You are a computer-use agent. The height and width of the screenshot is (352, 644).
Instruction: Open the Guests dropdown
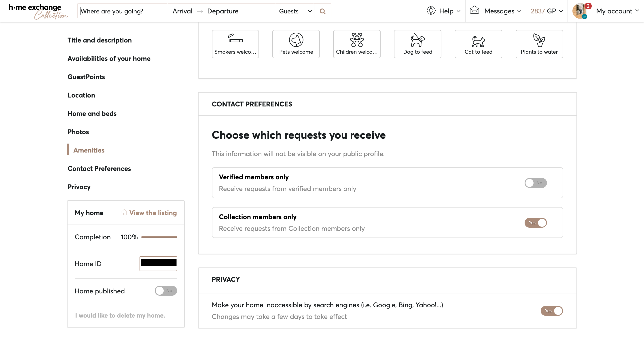(295, 11)
